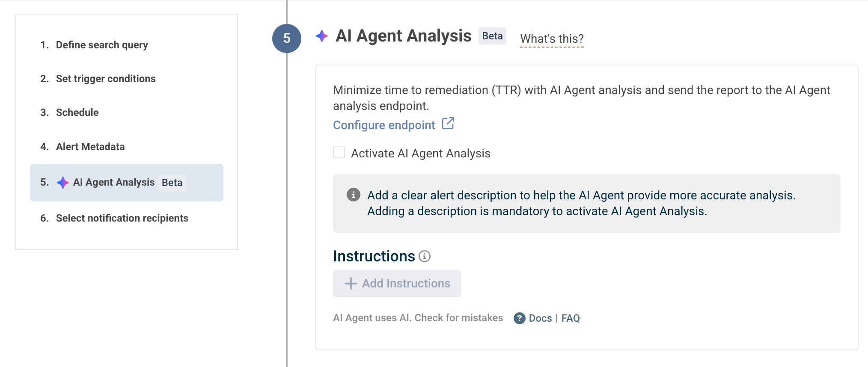Open the FAQ link
The image size is (868, 367).
pos(571,318)
